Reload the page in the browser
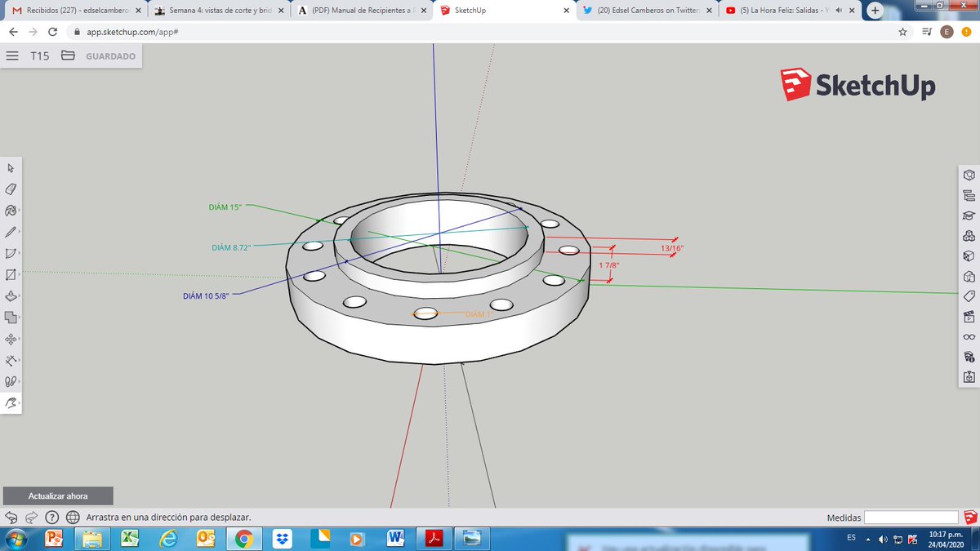This screenshot has height=551, width=980. click(x=52, y=32)
